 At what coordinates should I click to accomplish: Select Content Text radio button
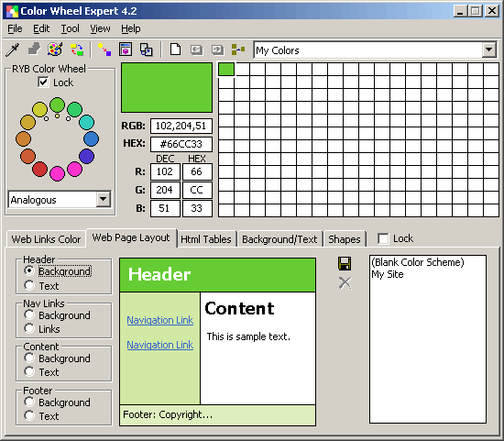(29, 371)
